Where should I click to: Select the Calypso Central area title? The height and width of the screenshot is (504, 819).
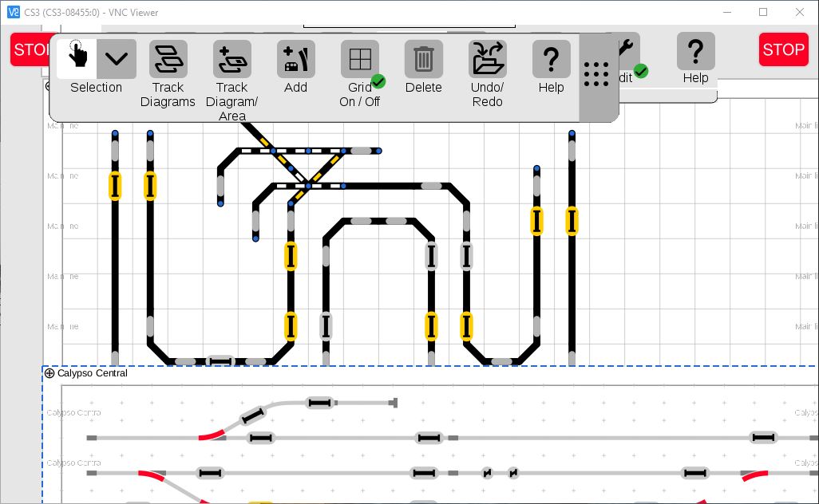pos(93,373)
